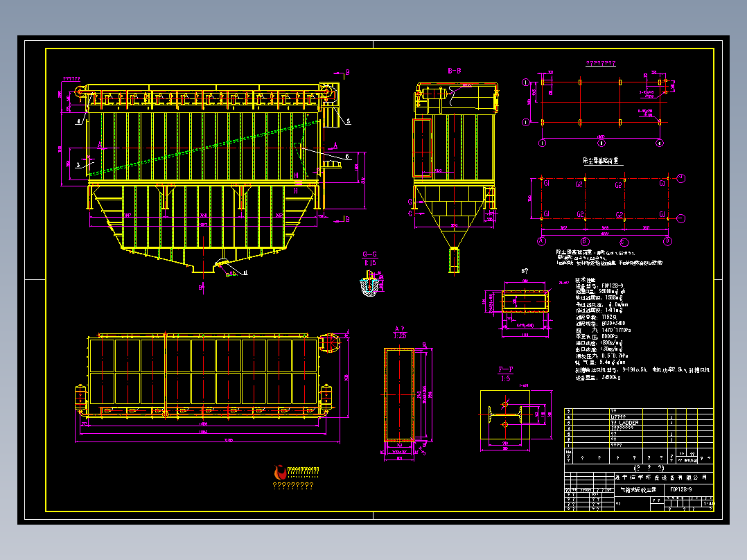The image size is (747, 560).
Task: Click grid bubble D in foundation plan
Action: [x=667, y=241]
